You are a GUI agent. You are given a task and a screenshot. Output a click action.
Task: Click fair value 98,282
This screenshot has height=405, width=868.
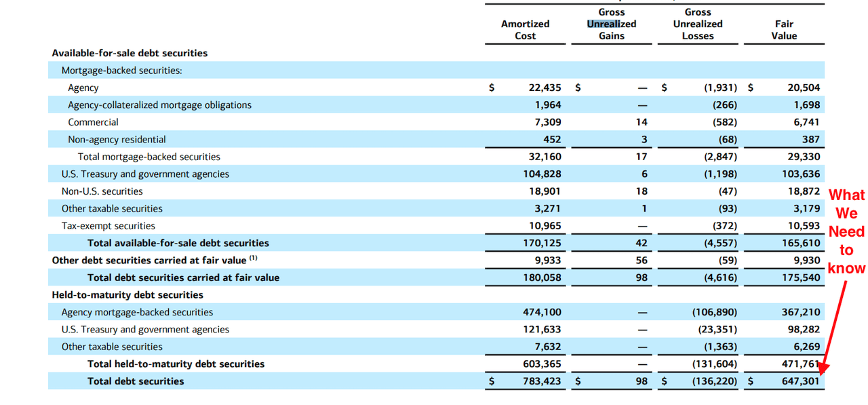point(804,330)
